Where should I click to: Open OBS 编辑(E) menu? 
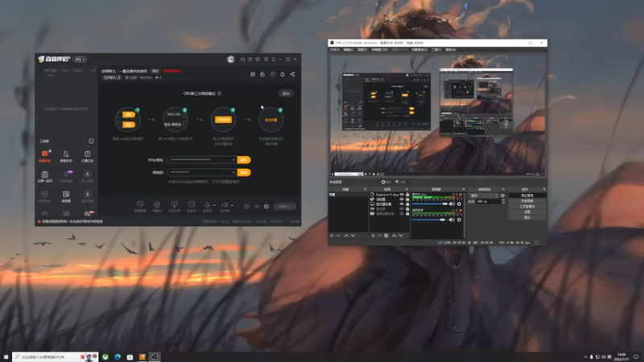point(349,50)
